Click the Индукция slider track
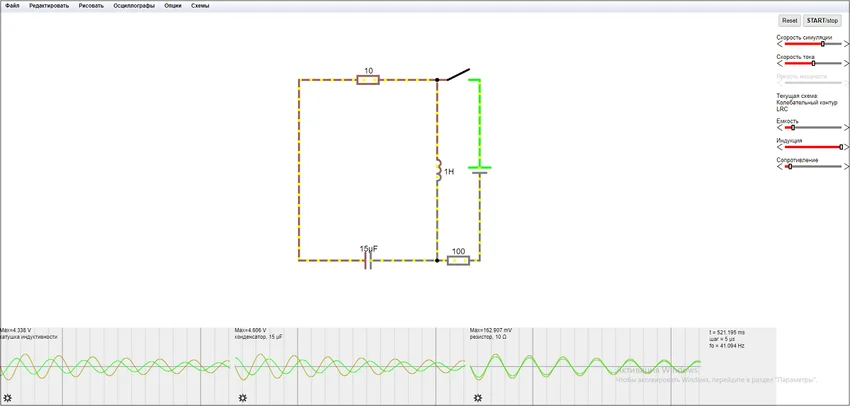 (x=813, y=147)
